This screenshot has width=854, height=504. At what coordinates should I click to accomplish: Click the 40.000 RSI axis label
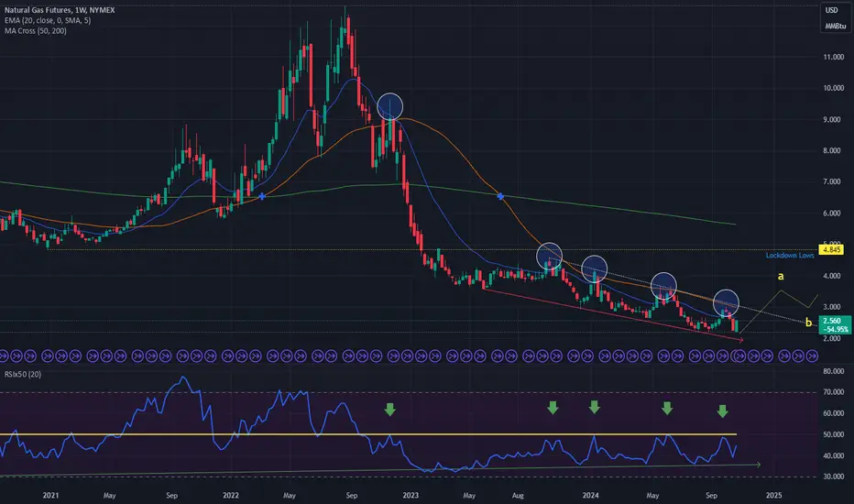pos(833,456)
